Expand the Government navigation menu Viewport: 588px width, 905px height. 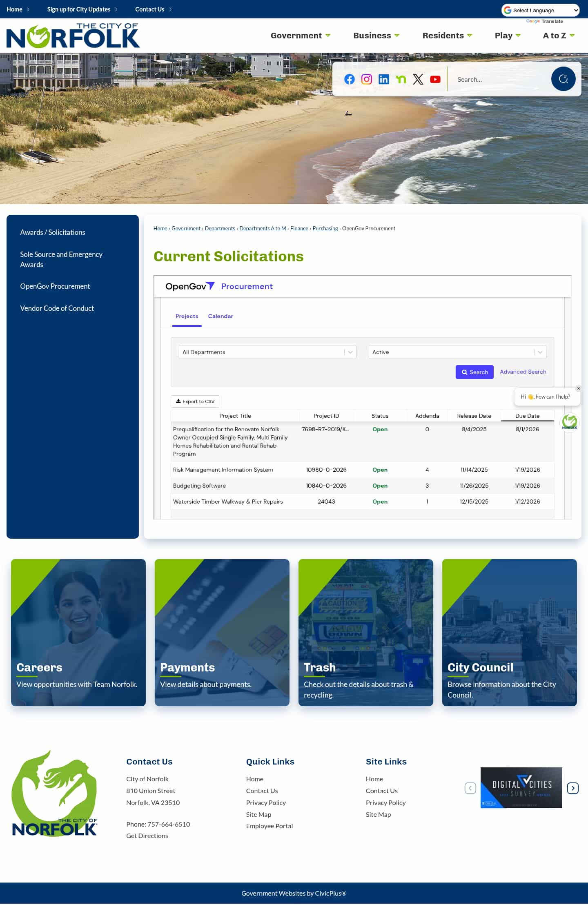point(300,36)
